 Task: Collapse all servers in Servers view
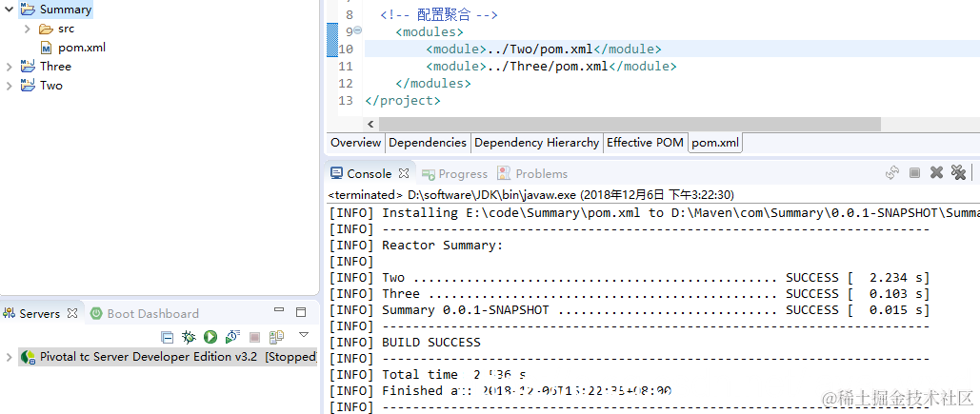(167, 337)
